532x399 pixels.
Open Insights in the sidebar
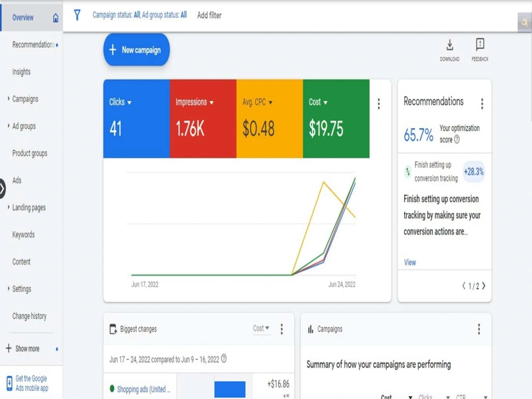[x=21, y=72]
